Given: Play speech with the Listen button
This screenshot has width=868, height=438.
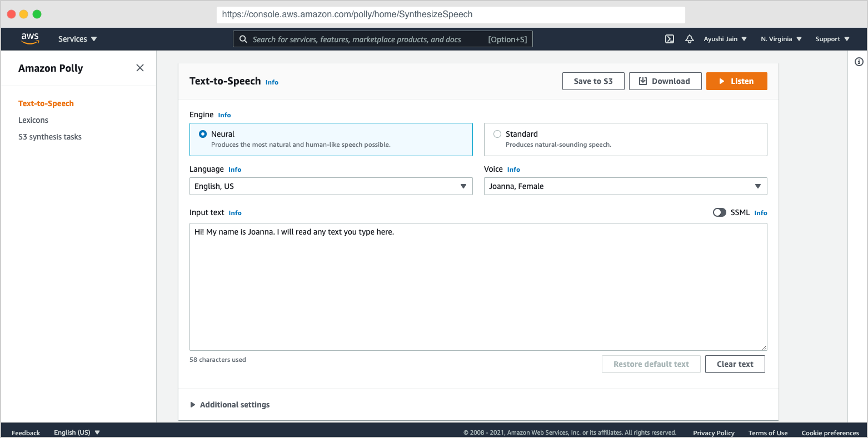Looking at the screenshot, I should (736, 81).
